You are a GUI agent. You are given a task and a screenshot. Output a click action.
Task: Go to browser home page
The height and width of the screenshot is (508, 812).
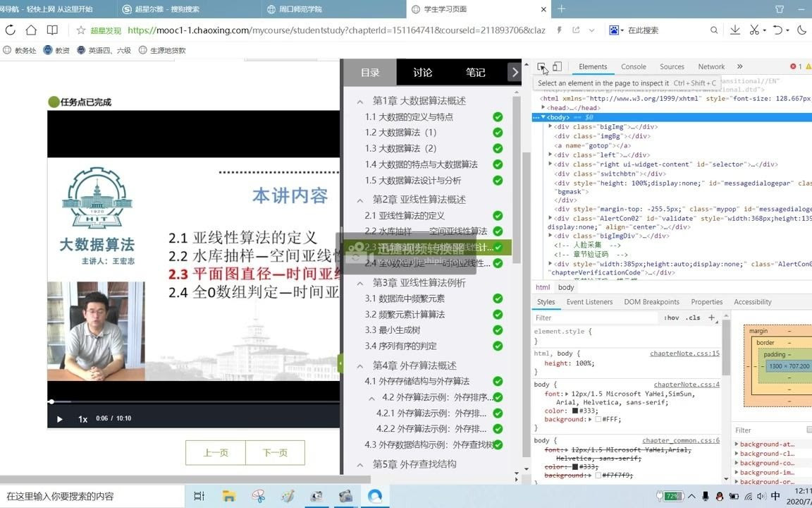[x=31, y=30]
